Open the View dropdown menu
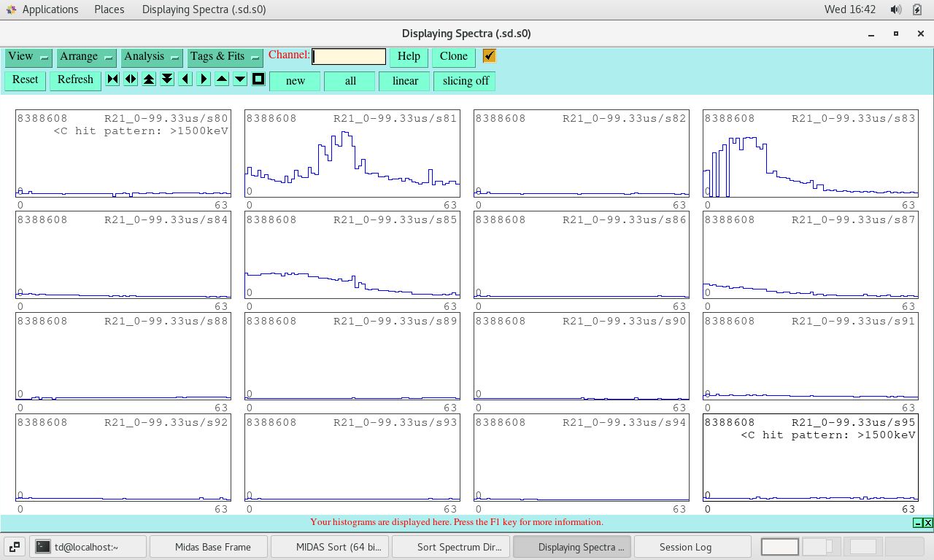 pos(28,57)
